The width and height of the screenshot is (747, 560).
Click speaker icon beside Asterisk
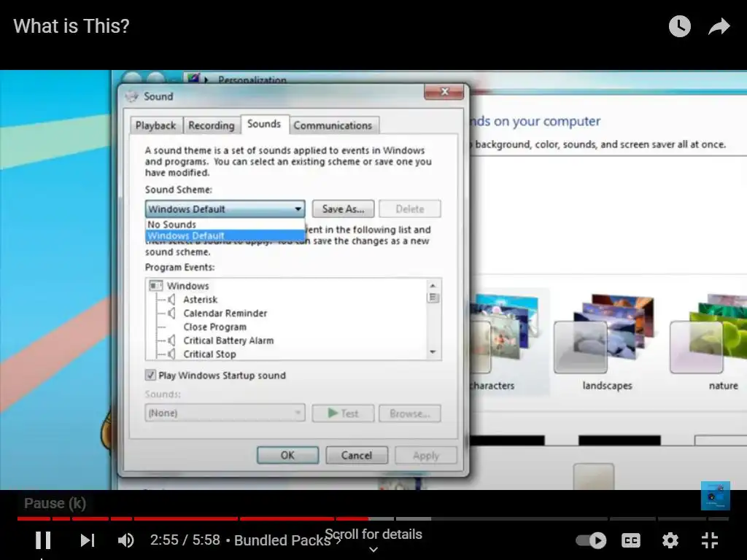pos(171,300)
